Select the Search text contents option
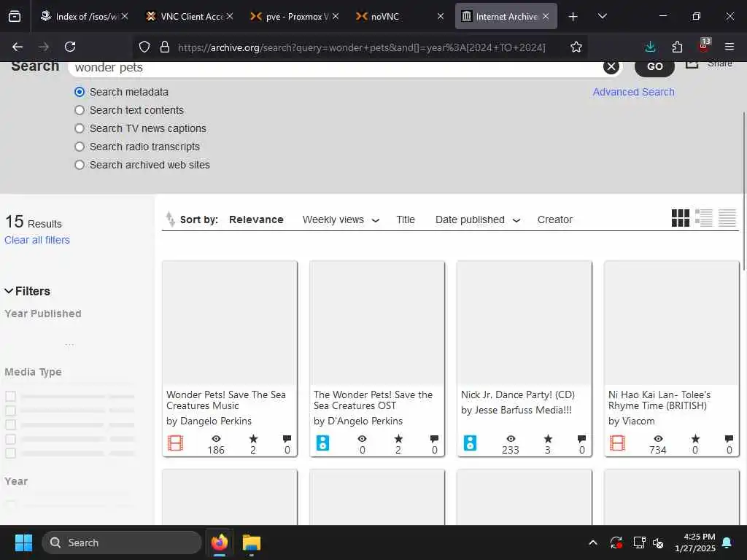The image size is (747, 560). 80,110
